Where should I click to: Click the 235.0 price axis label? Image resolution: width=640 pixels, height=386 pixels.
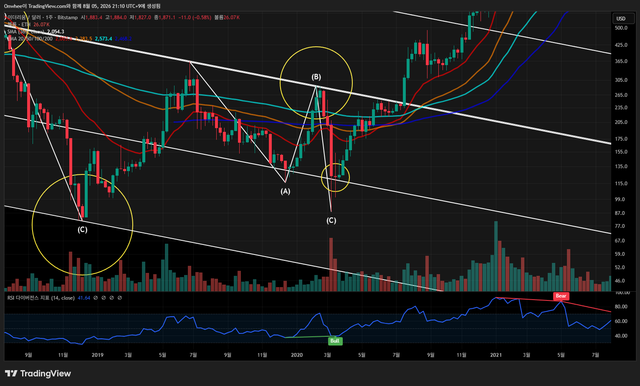coord(620,108)
